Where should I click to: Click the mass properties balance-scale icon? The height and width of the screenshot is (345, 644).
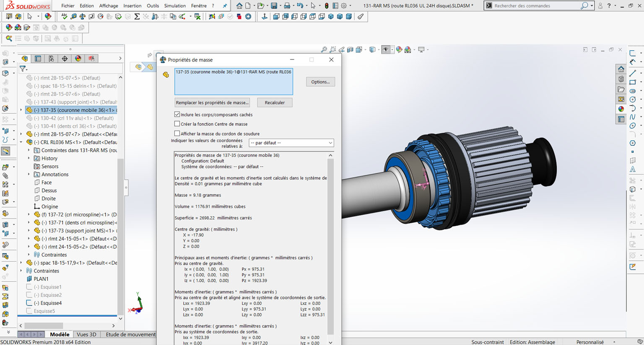pos(83,16)
